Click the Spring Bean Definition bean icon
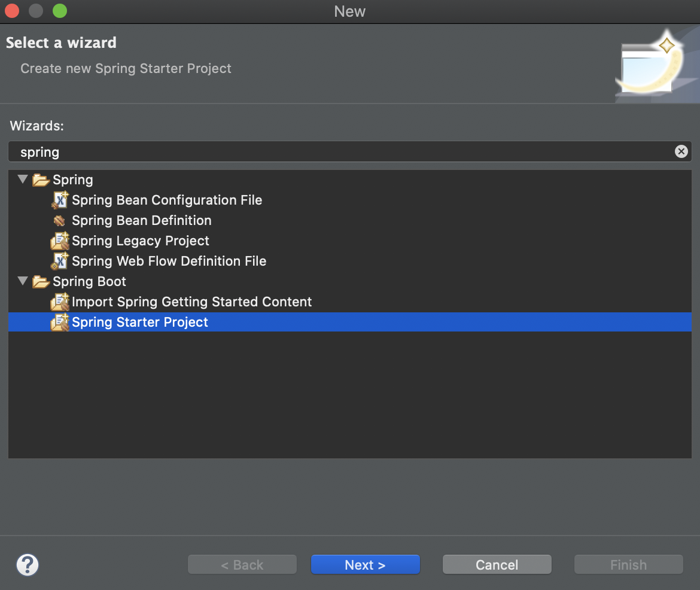 [x=59, y=221]
